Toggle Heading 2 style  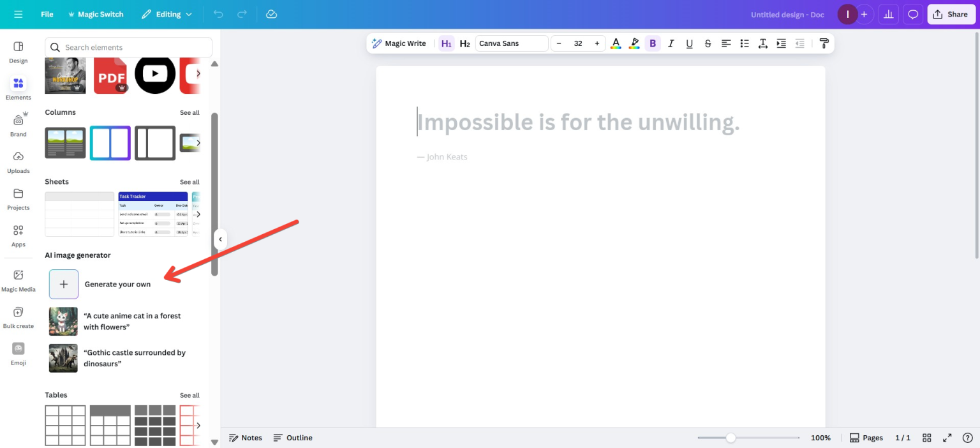[464, 43]
